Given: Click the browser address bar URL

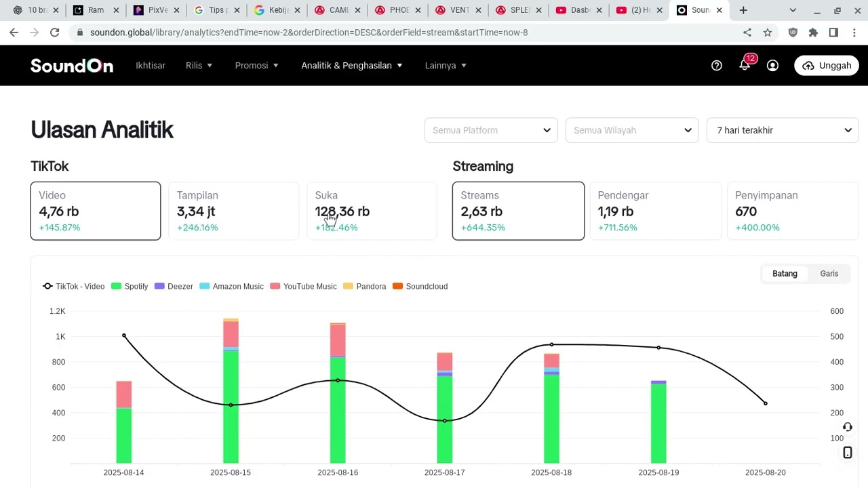Looking at the screenshot, I should click(309, 33).
